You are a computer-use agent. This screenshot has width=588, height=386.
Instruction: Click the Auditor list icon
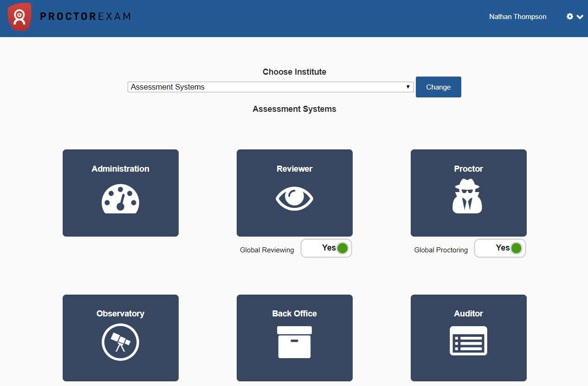point(469,341)
